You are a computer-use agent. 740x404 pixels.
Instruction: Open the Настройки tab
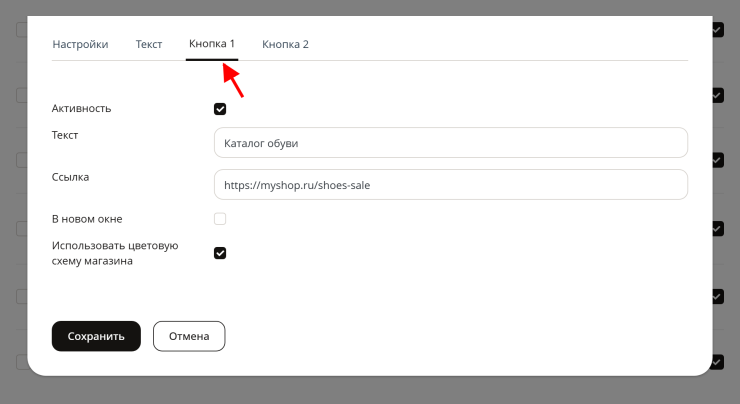point(80,44)
